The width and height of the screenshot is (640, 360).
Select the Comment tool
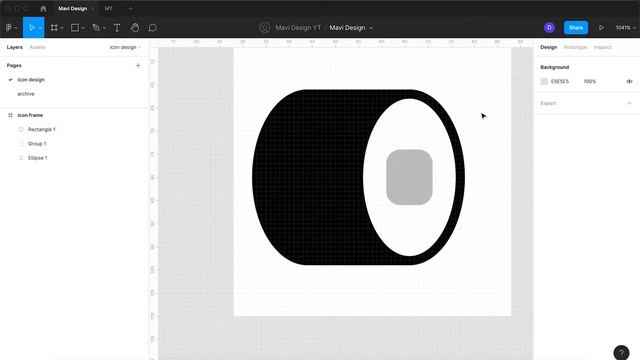(x=152, y=28)
